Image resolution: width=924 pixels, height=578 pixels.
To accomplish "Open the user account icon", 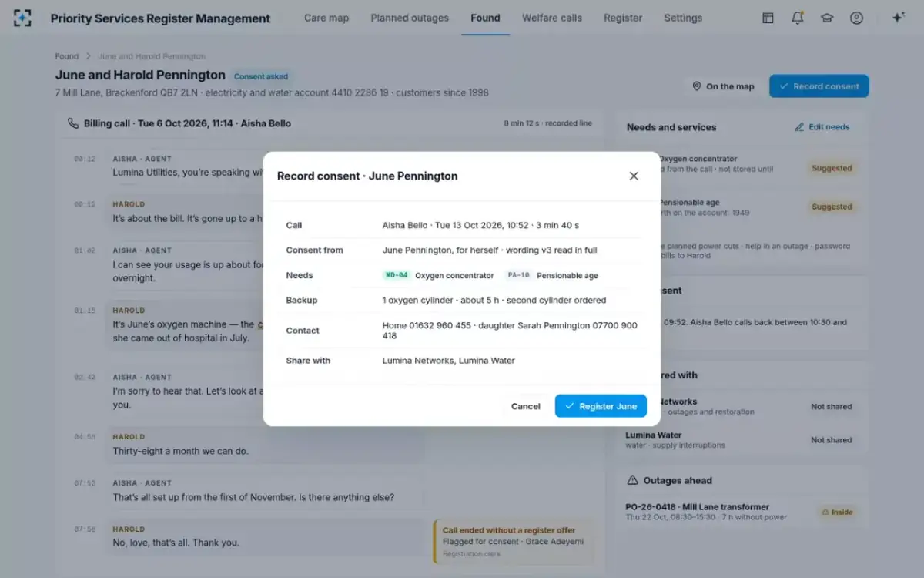I will pos(856,18).
